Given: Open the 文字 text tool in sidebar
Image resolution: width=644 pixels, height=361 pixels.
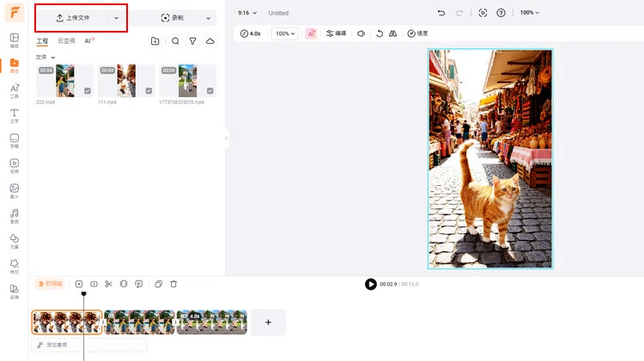Looking at the screenshot, I should pos(14,115).
